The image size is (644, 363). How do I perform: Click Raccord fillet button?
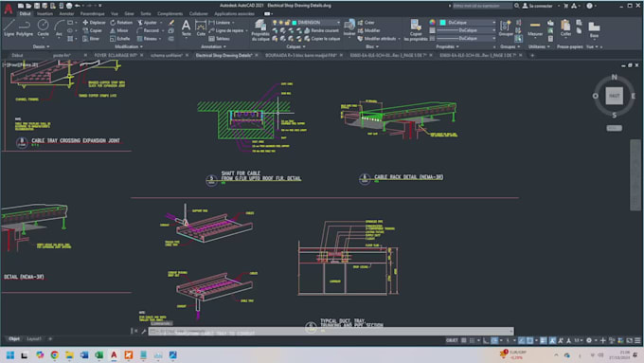(148, 30)
